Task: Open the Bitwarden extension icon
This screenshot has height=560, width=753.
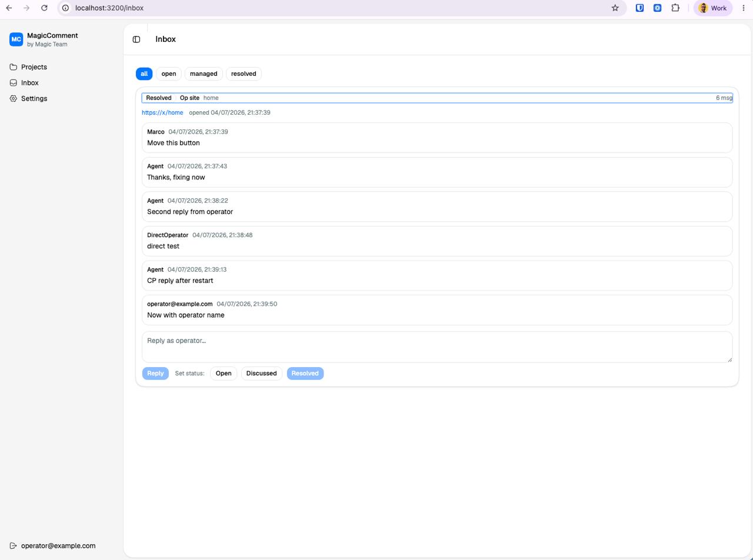Action: [x=639, y=8]
